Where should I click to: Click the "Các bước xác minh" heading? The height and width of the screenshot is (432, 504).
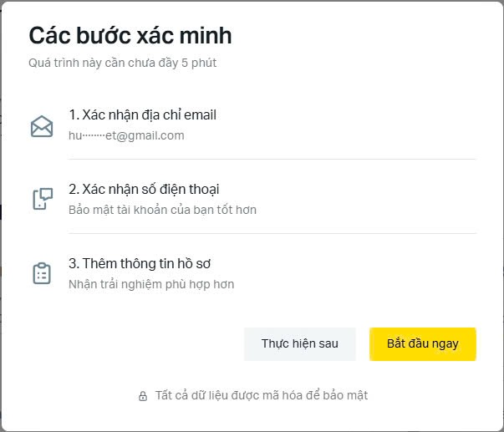[130, 36]
